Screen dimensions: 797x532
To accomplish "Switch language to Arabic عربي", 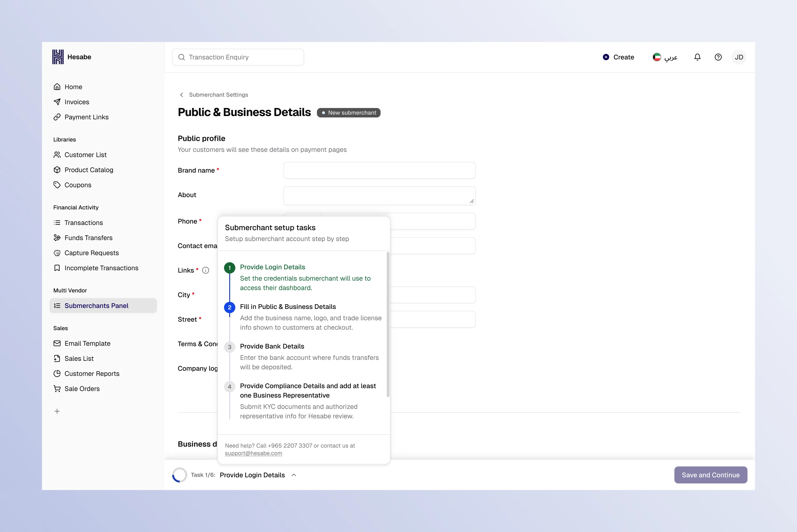I will coord(671,57).
